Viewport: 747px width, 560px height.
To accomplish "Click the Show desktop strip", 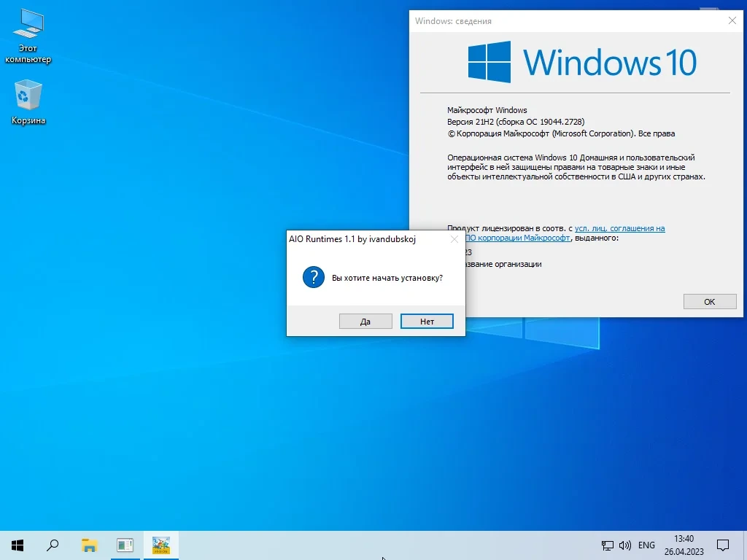I will pyautogui.click(x=745, y=545).
